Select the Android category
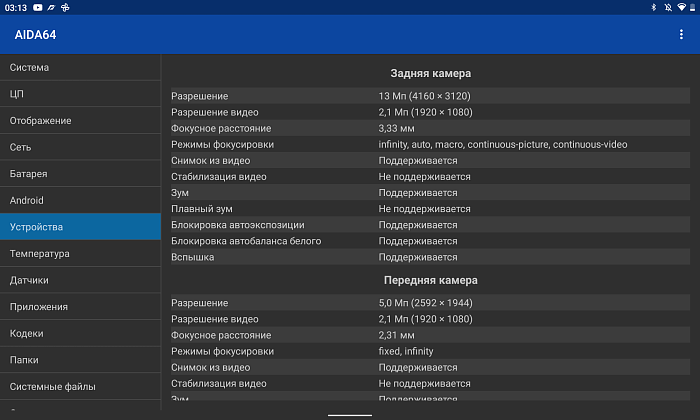Image resolution: width=700 pixels, height=420 pixels. coord(80,200)
